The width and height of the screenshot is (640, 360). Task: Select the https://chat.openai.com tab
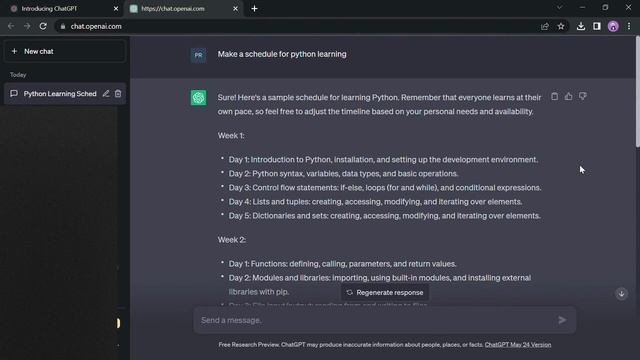[184, 9]
